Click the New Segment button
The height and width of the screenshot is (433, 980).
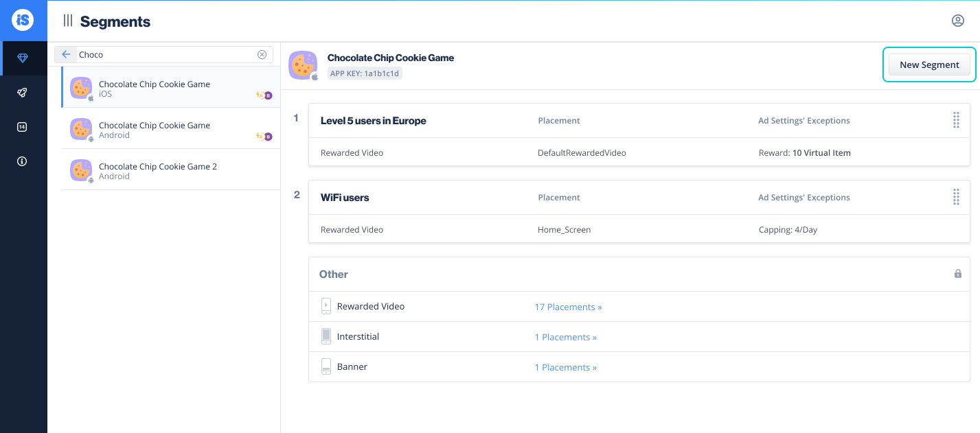pyautogui.click(x=929, y=65)
